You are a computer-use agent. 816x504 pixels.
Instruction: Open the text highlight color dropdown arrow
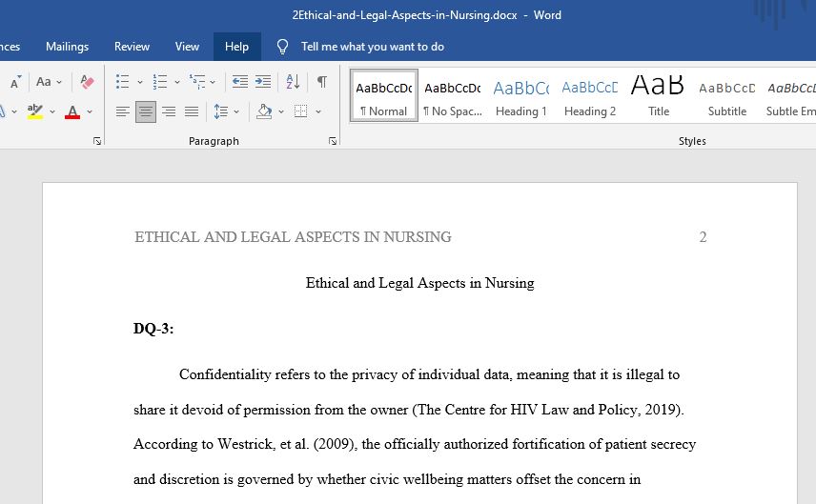(x=52, y=111)
